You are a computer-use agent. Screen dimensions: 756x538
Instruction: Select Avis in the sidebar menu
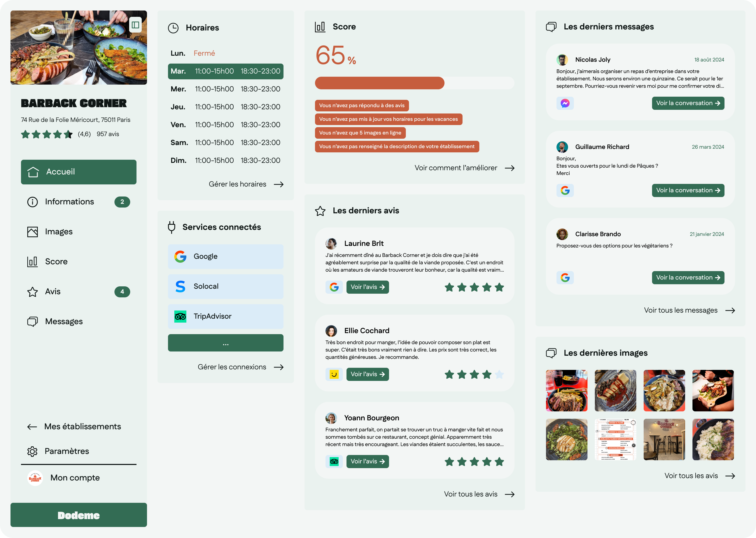[x=53, y=292]
